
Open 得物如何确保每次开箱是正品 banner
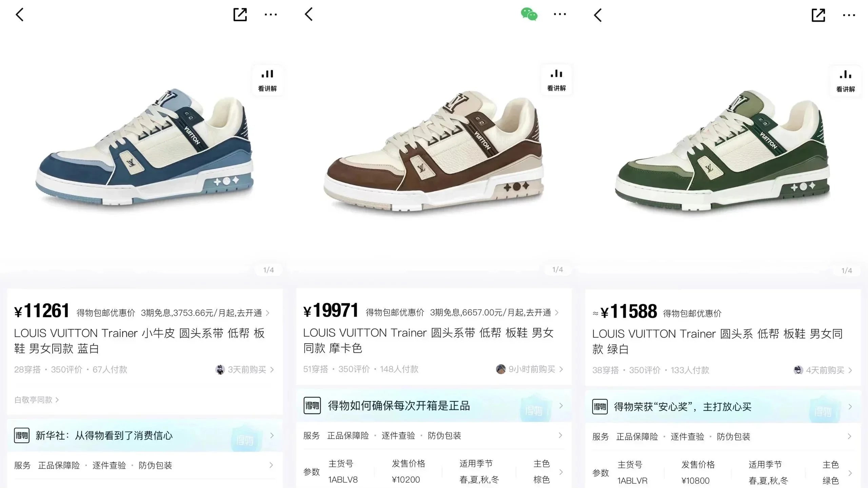(434, 406)
